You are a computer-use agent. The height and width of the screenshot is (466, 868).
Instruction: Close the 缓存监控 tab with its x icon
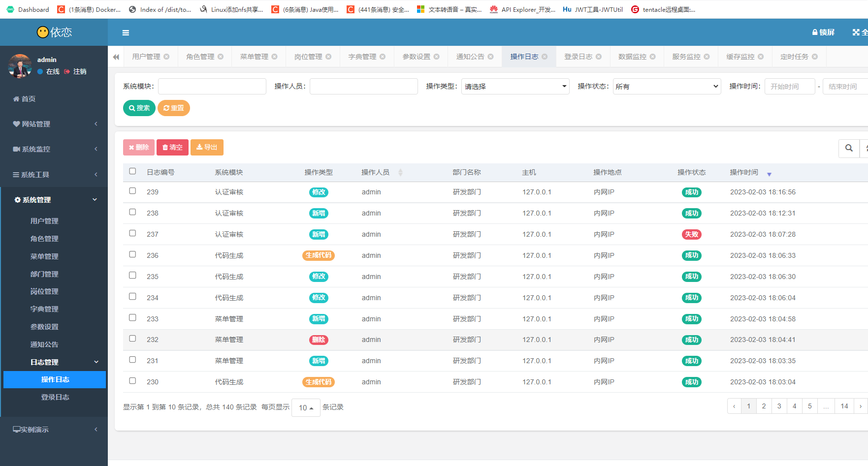(761, 57)
